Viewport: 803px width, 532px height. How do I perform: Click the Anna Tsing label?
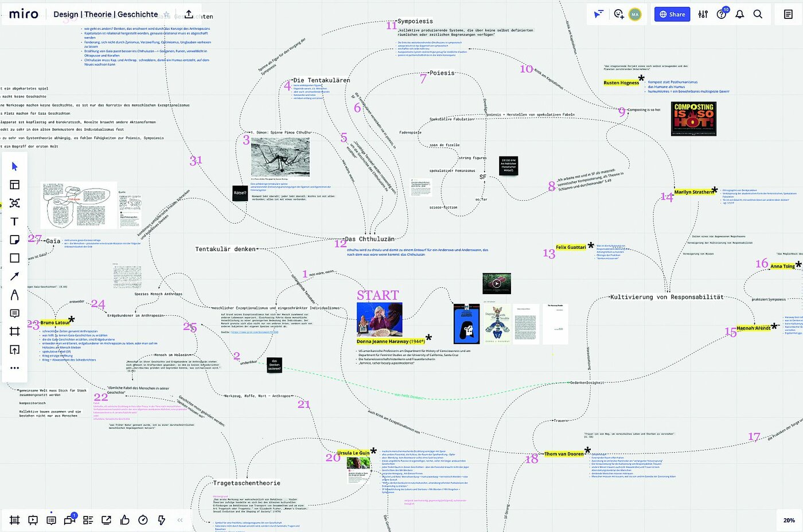(x=782, y=267)
